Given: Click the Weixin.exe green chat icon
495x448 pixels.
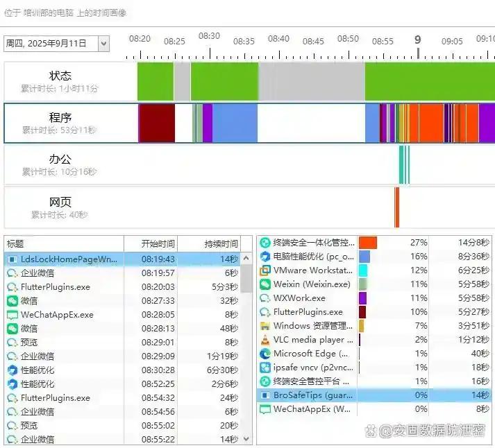Looking at the screenshot, I should 265,284.
